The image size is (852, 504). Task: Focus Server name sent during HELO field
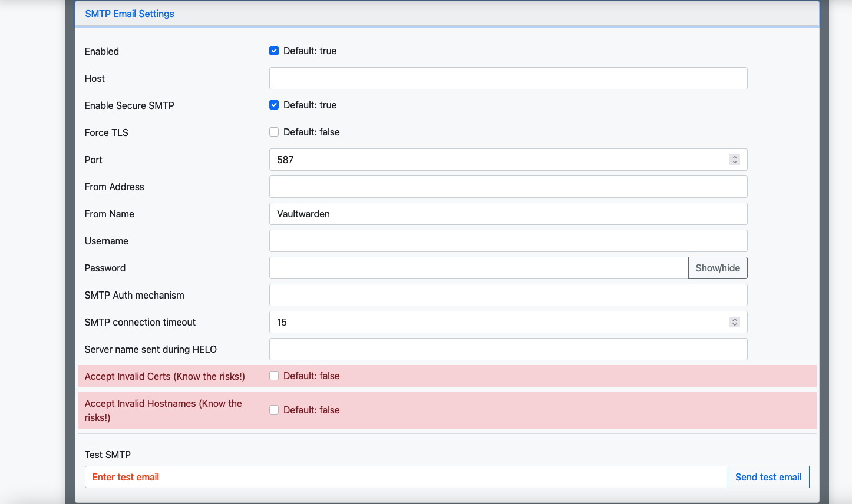click(508, 349)
